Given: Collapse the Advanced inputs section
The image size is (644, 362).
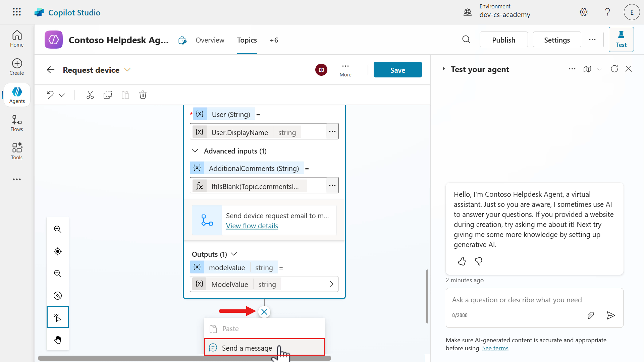Looking at the screenshot, I should 195,151.
